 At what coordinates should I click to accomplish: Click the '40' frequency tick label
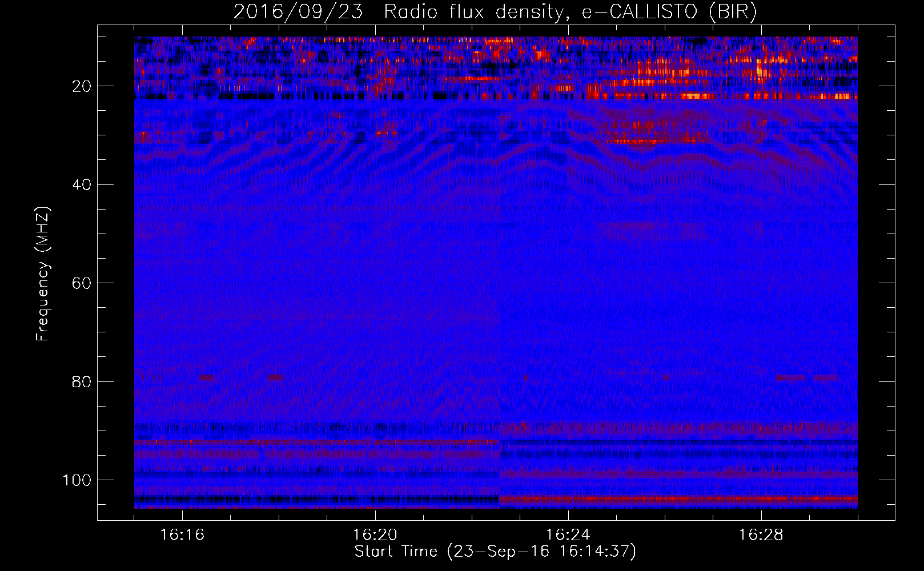point(82,185)
